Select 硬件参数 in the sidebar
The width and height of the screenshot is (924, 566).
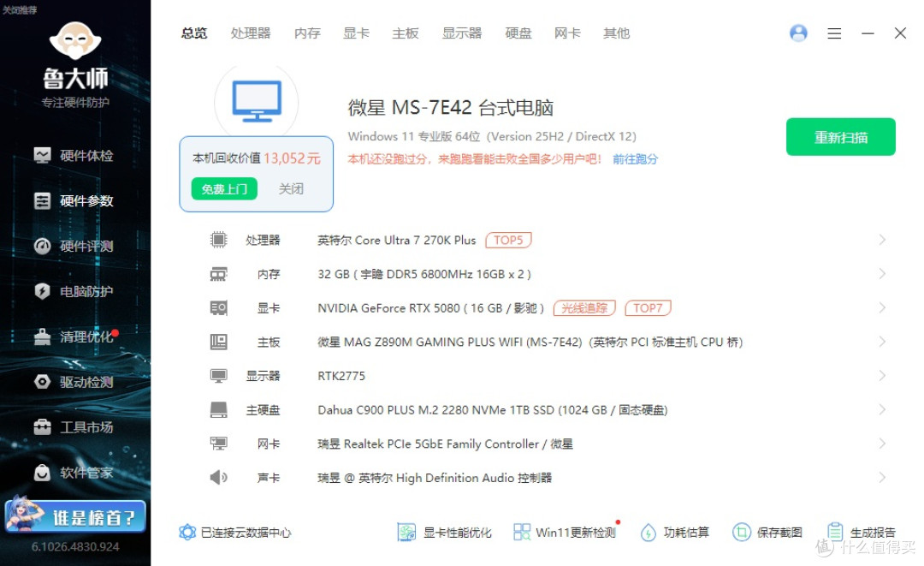74,201
